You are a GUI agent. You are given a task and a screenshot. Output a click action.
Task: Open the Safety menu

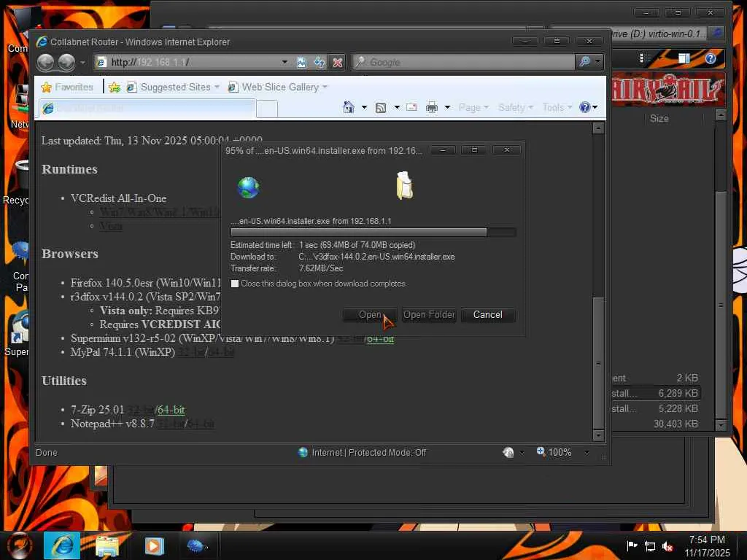(516, 108)
